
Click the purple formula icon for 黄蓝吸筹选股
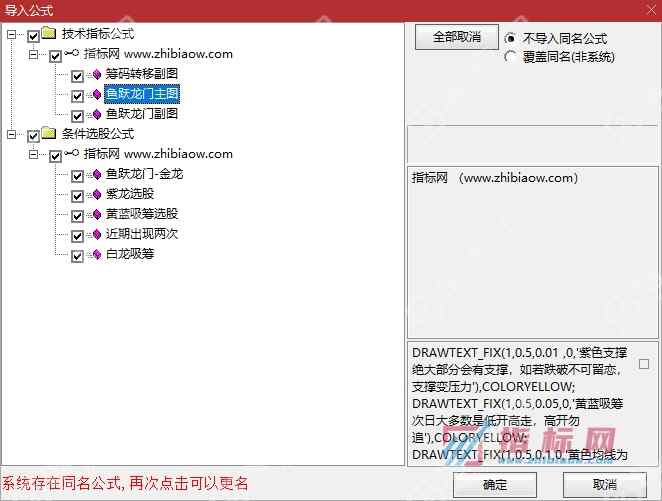(x=97, y=214)
